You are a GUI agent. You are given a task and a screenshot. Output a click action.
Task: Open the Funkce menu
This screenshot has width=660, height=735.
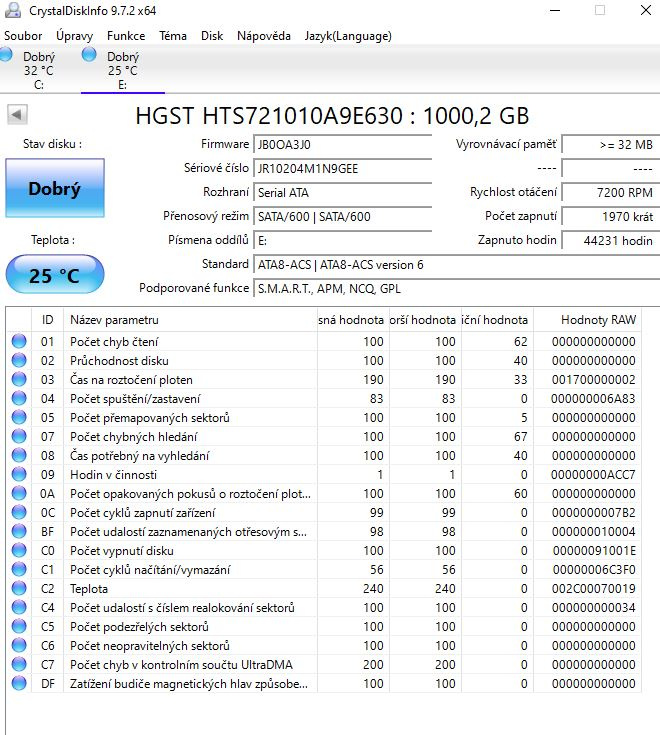tap(126, 35)
